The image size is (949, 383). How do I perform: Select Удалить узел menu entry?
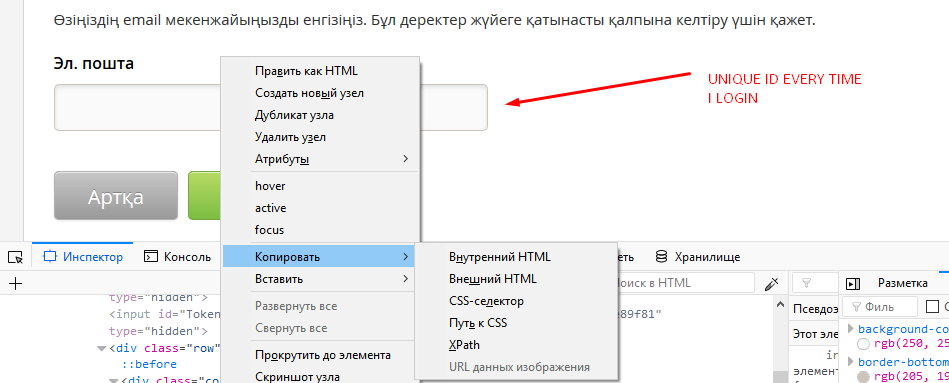point(321,137)
